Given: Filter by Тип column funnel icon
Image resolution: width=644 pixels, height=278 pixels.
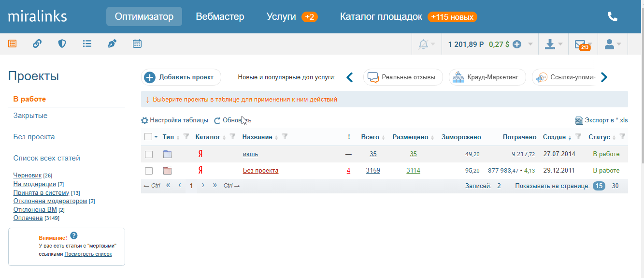Looking at the screenshot, I should point(186,137).
